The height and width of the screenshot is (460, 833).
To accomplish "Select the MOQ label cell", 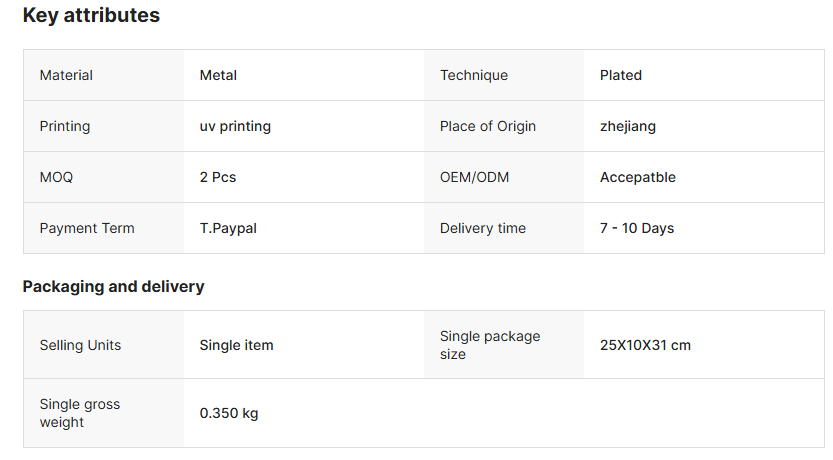I will pyautogui.click(x=56, y=177).
